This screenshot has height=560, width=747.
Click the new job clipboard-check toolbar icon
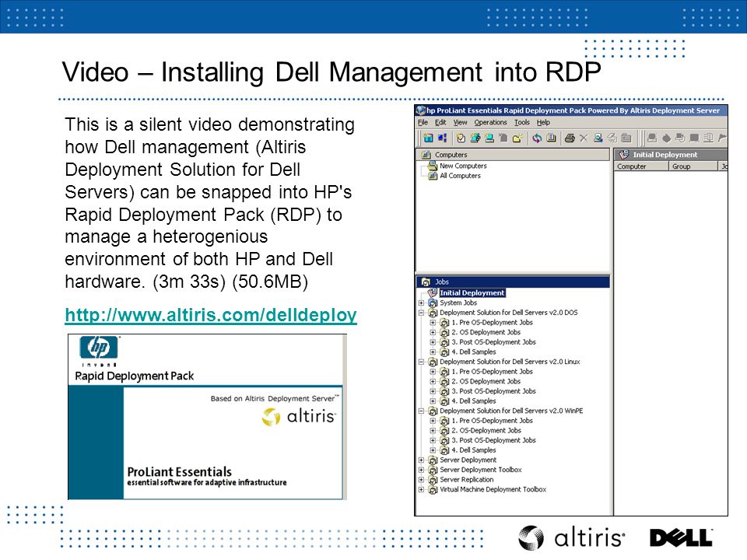point(461,138)
